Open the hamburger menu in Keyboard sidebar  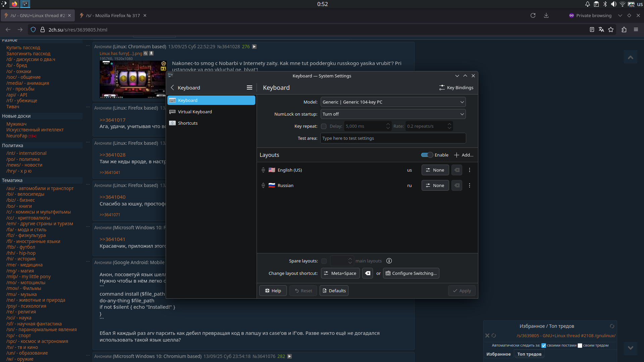(249, 87)
